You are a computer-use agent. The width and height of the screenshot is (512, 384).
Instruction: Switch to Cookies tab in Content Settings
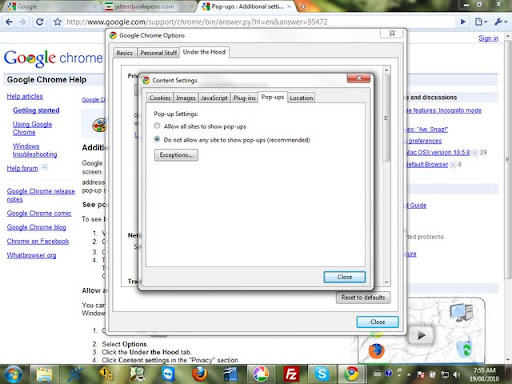click(x=160, y=98)
